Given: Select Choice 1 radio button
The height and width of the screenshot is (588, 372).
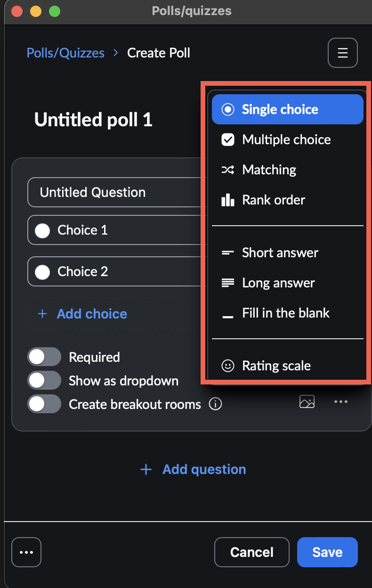Looking at the screenshot, I should click(42, 230).
